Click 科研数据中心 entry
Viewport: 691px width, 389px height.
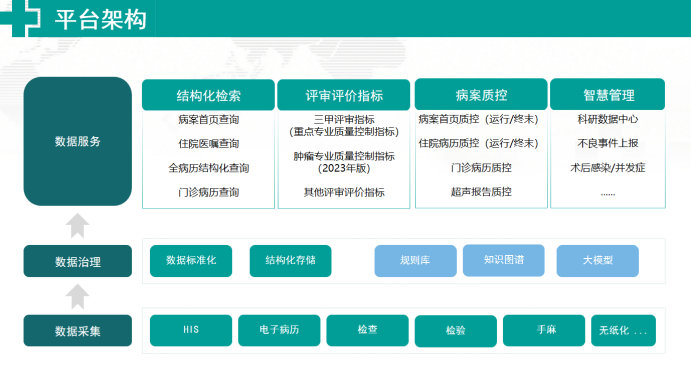608,119
